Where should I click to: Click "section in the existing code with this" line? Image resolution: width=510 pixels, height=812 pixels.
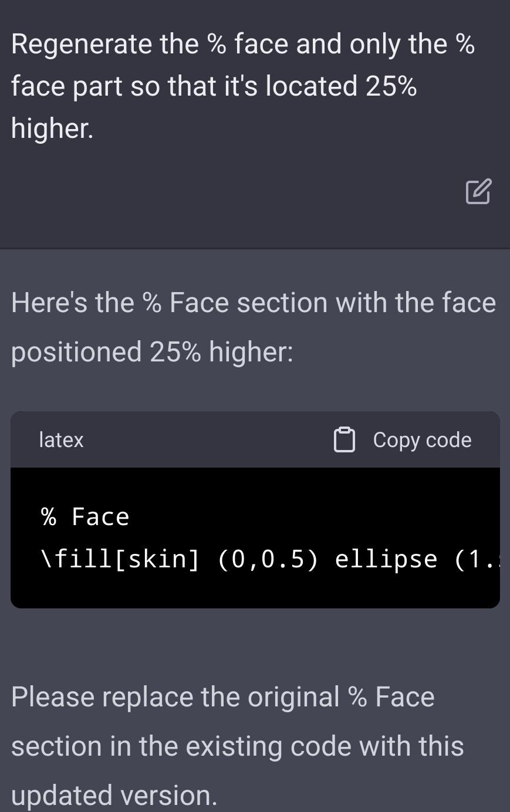[x=237, y=746]
